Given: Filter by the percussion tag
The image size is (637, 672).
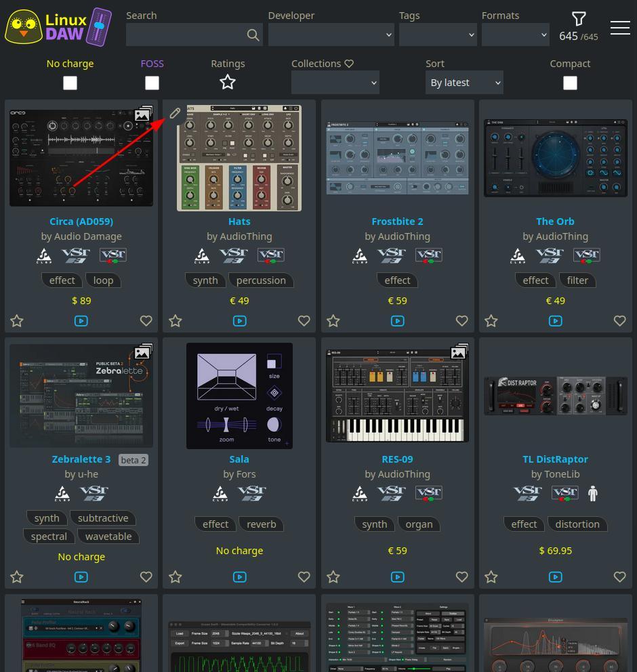Looking at the screenshot, I should (261, 280).
